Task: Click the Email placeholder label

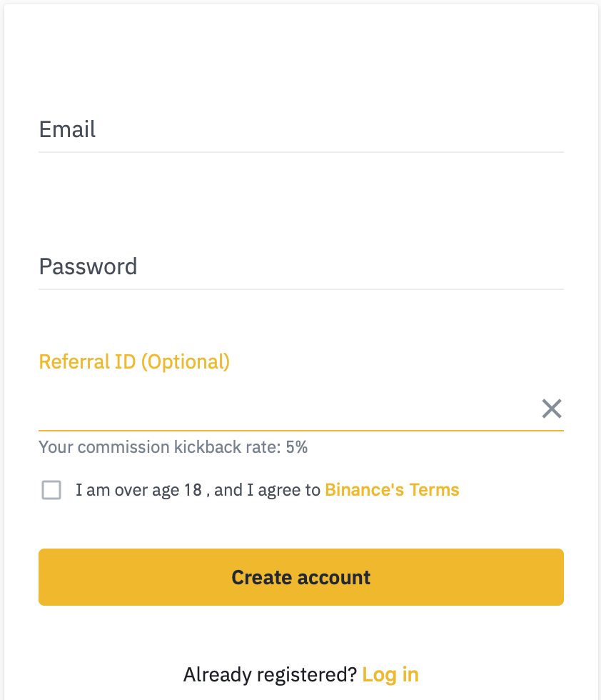Action: click(67, 130)
